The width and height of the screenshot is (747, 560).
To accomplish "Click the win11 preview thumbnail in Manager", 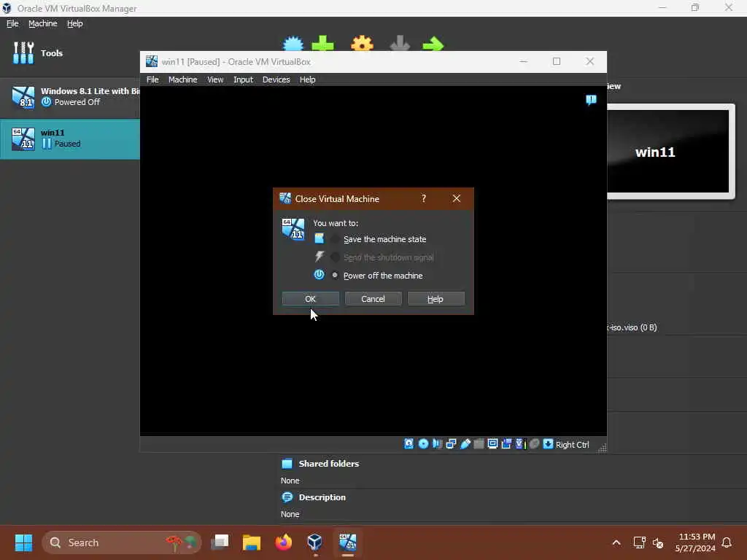I will 667,151.
